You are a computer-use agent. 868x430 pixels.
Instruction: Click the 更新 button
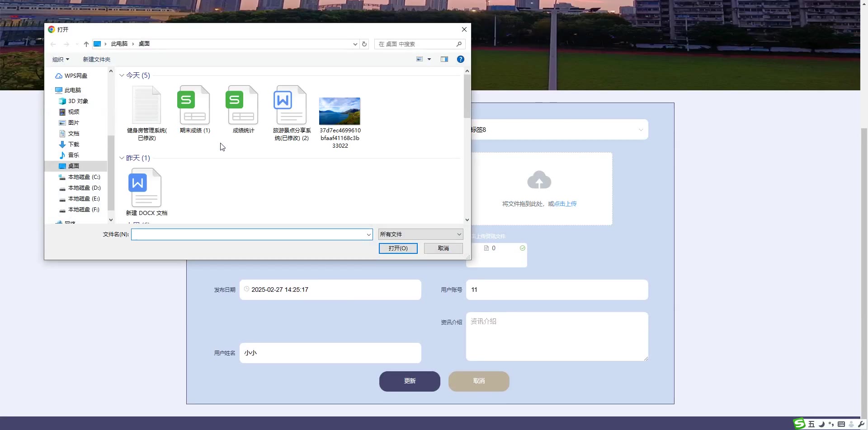(409, 381)
